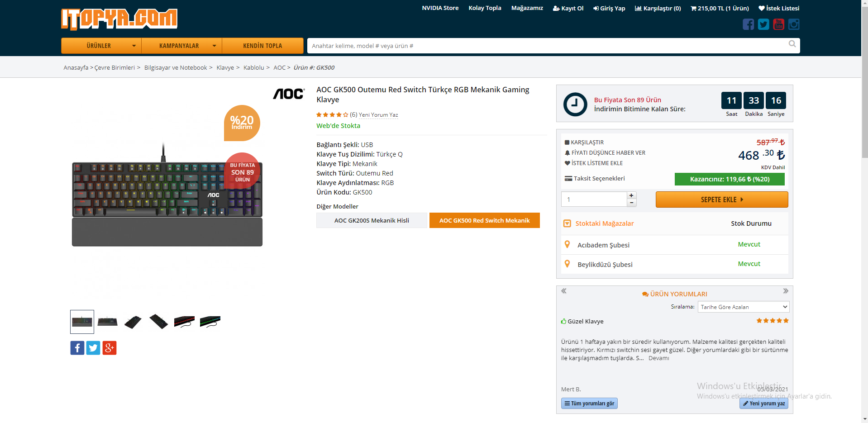Image resolution: width=868 pixels, height=423 pixels.
Task: Click the Güzel Klavye review title
Action: click(x=585, y=322)
